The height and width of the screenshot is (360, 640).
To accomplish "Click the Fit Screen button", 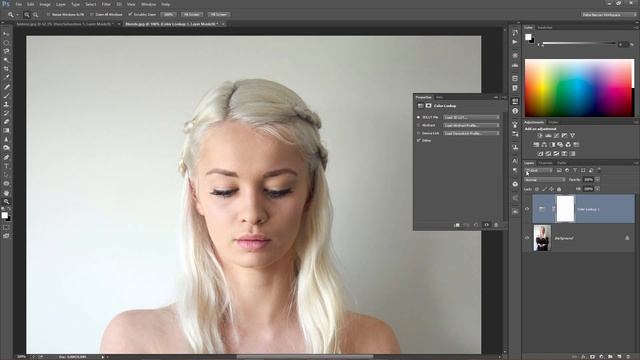I will tap(192, 15).
